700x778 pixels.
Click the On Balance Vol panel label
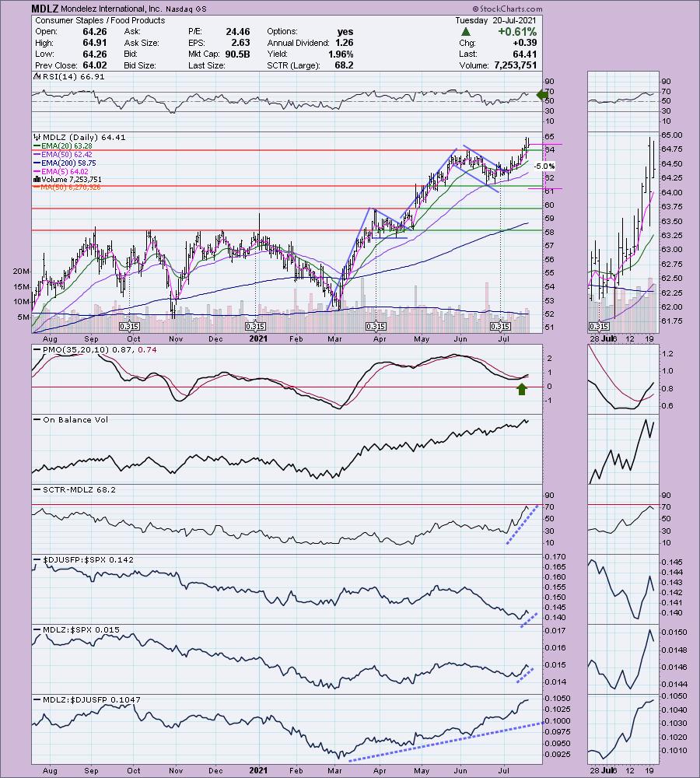tap(75, 420)
